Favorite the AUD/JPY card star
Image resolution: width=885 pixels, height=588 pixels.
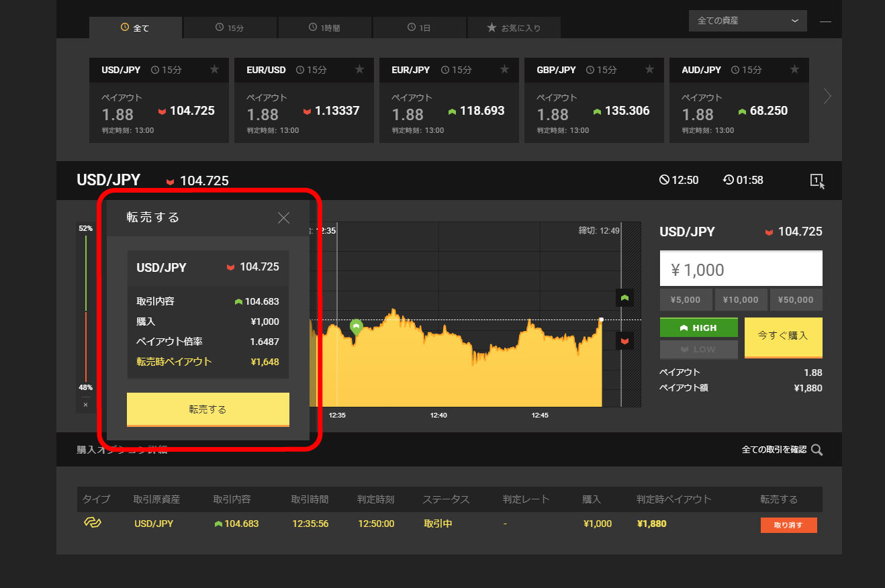(x=794, y=69)
